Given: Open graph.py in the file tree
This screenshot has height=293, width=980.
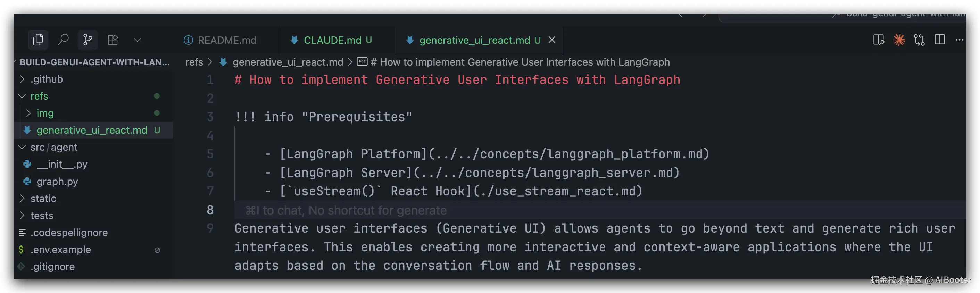Looking at the screenshot, I should [x=57, y=182].
